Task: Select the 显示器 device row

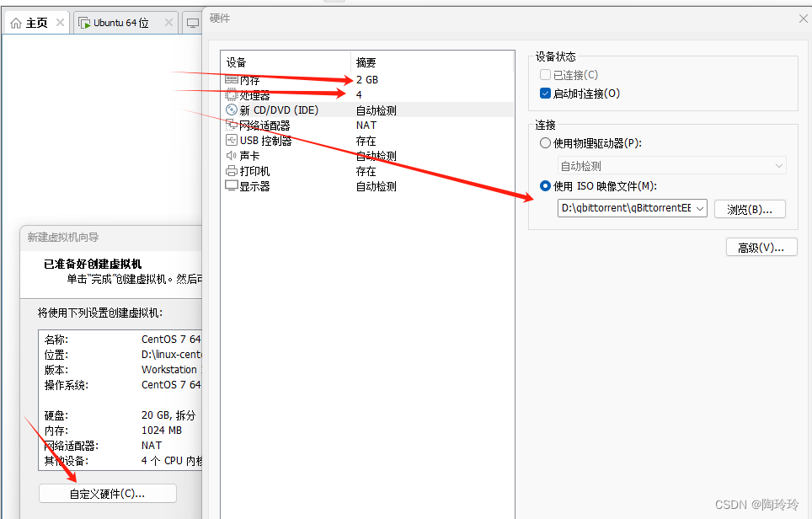Action: pyautogui.click(x=367, y=185)
